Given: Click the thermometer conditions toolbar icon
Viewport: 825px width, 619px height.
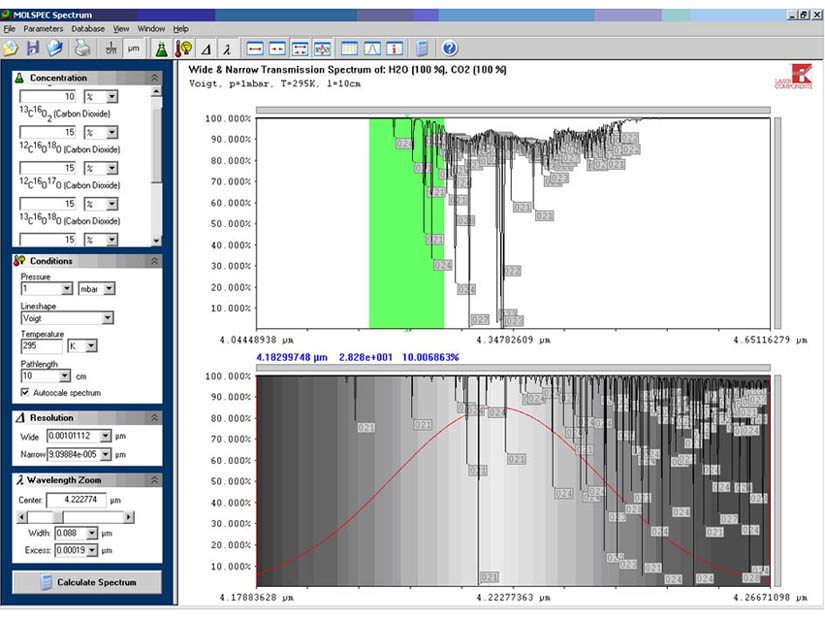Looking at the screenshot, I should 183,48.
